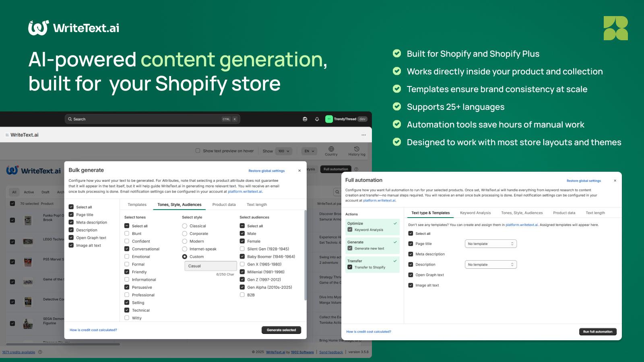Select the B2B audience checkbox
This screenshot has width=644, height=362.
241,295
